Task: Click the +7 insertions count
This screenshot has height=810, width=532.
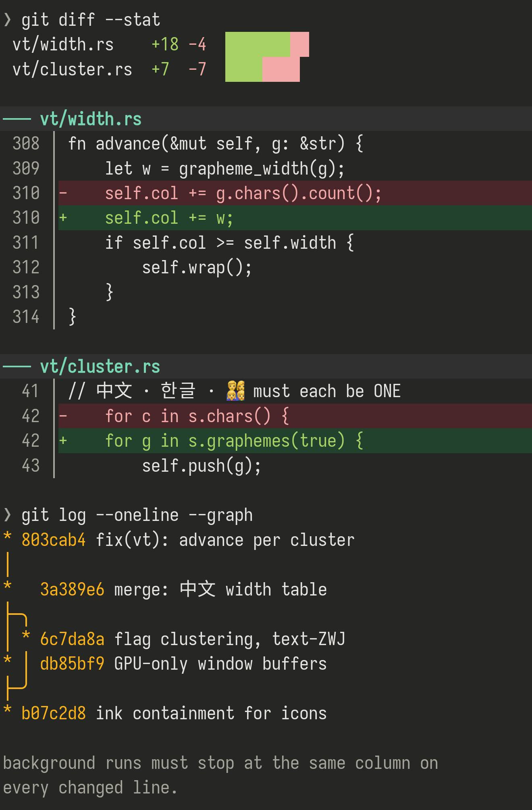Action: point(160,69)
